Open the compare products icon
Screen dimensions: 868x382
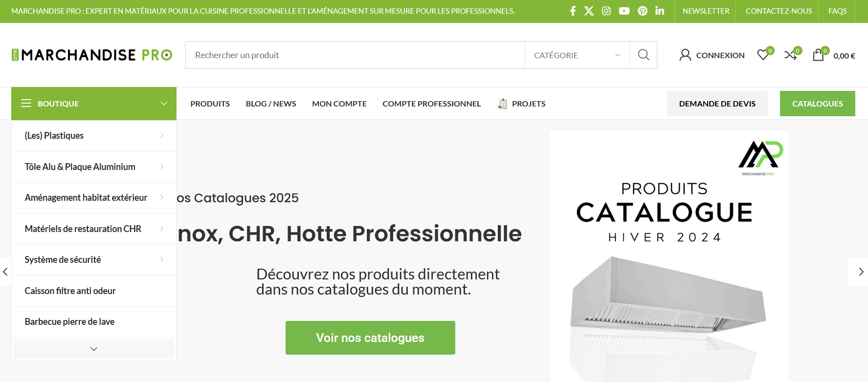(x=790, y=55)
